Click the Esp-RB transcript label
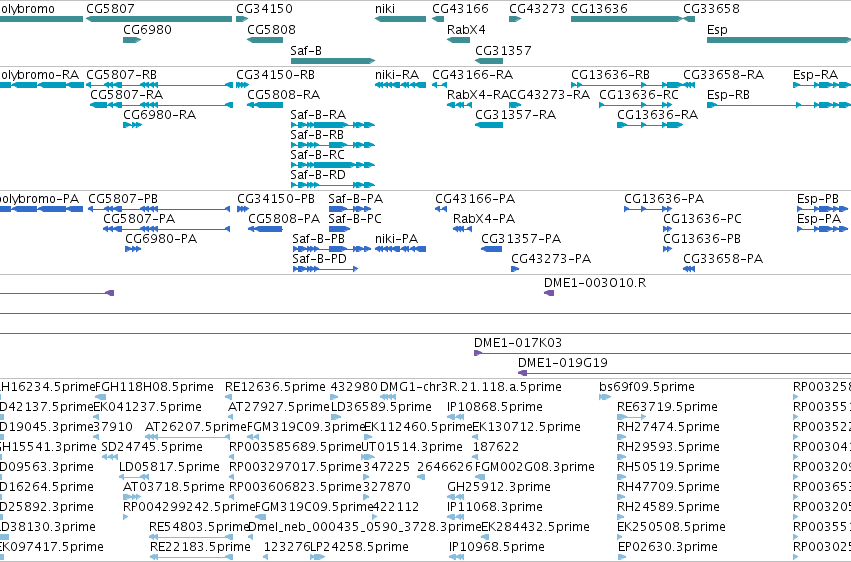Screen dimensions: 851x562 point(728,94)
